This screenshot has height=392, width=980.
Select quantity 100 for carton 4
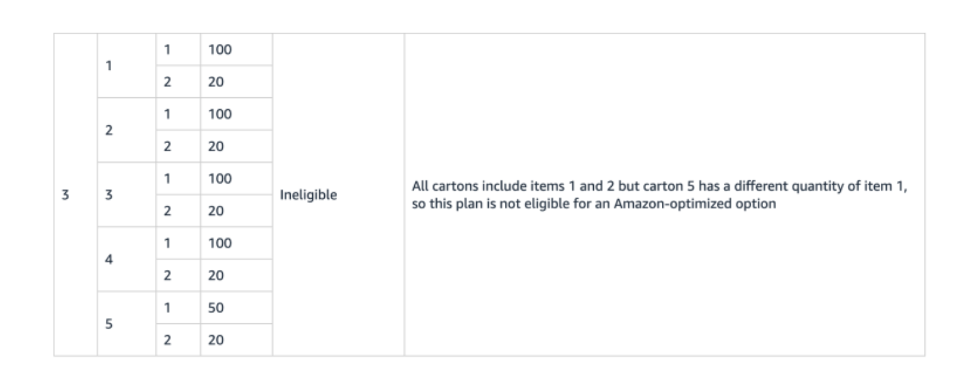click(220, 243)
